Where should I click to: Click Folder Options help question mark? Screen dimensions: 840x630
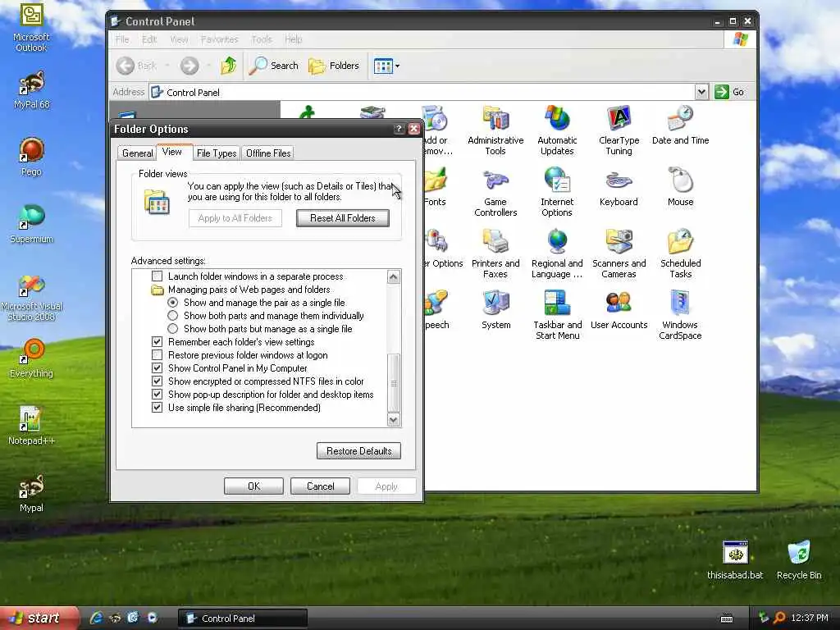(398, 129)
